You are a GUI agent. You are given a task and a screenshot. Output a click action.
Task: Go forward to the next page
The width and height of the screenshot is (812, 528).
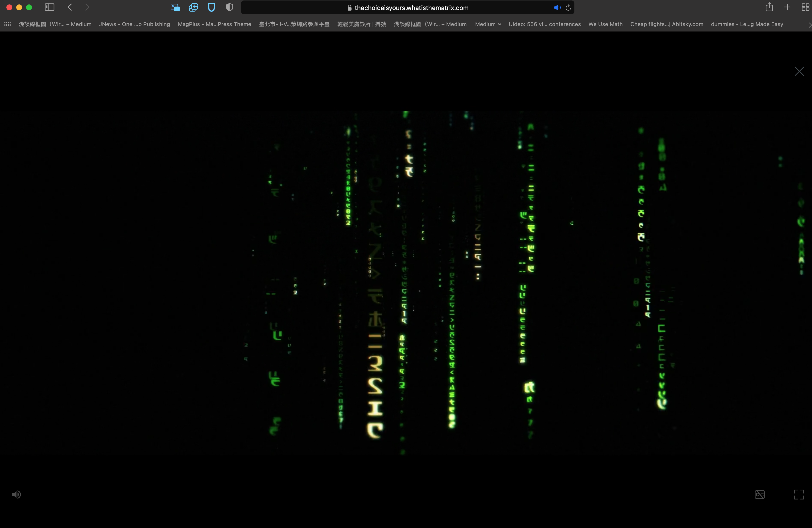click(87, 7)
